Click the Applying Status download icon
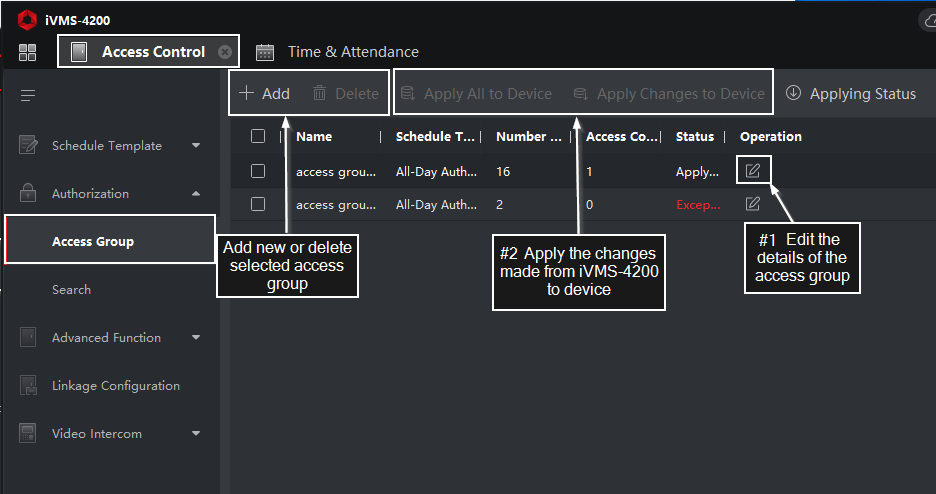The height and width of the screenshot is (494, 936). 793,92
